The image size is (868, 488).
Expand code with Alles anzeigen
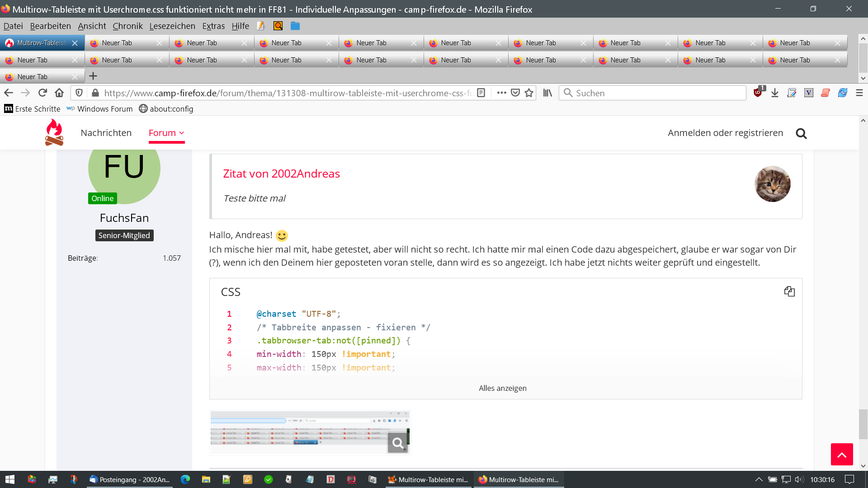coord(502,388)
